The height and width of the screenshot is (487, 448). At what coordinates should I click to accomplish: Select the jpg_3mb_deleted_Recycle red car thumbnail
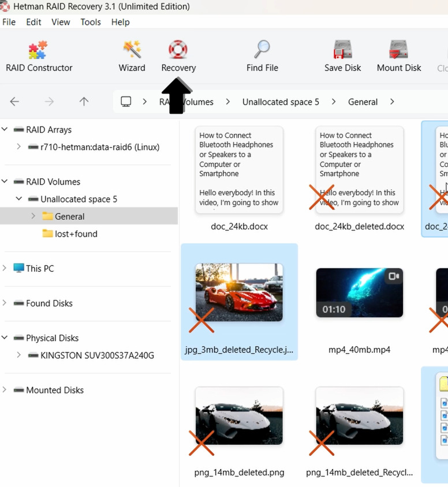pyautogui.click(x=239, y=292)
